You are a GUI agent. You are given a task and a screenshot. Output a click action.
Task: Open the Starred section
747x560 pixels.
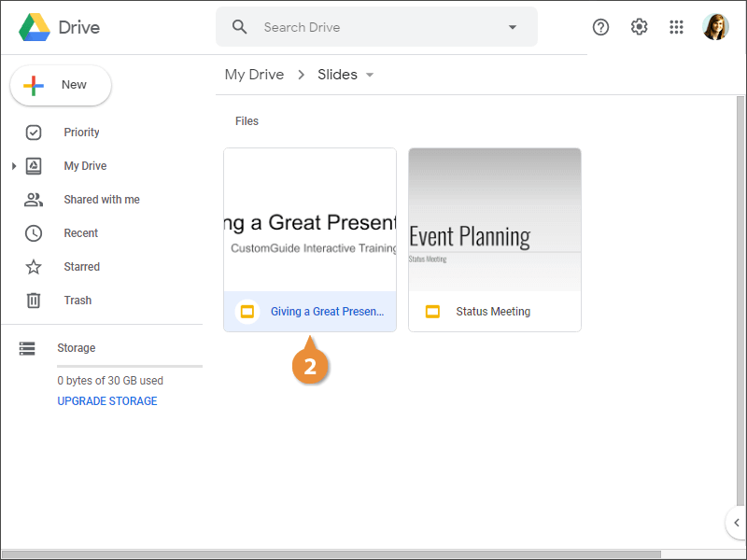pos(81,267)
